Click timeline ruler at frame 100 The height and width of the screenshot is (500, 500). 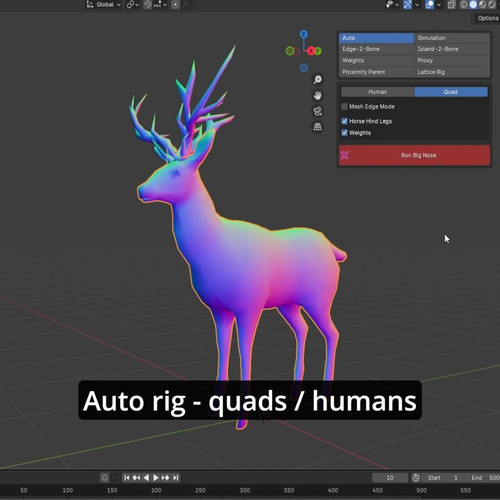click(68, 490)
